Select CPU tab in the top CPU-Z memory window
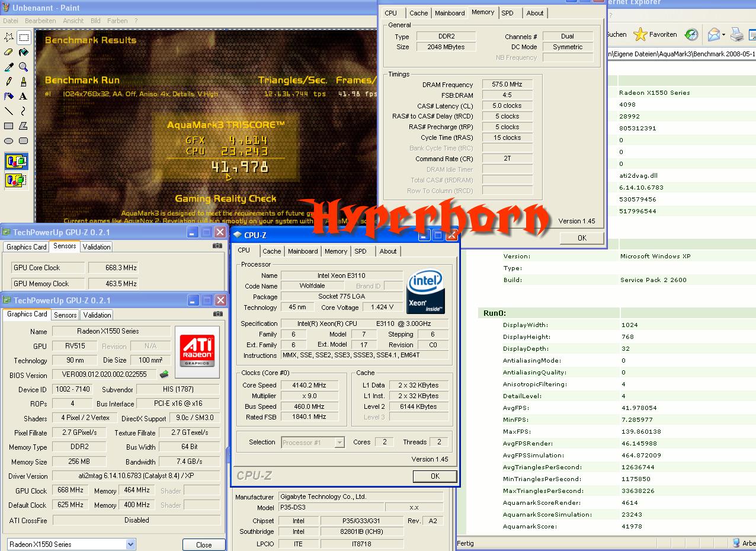 (391, 13)
